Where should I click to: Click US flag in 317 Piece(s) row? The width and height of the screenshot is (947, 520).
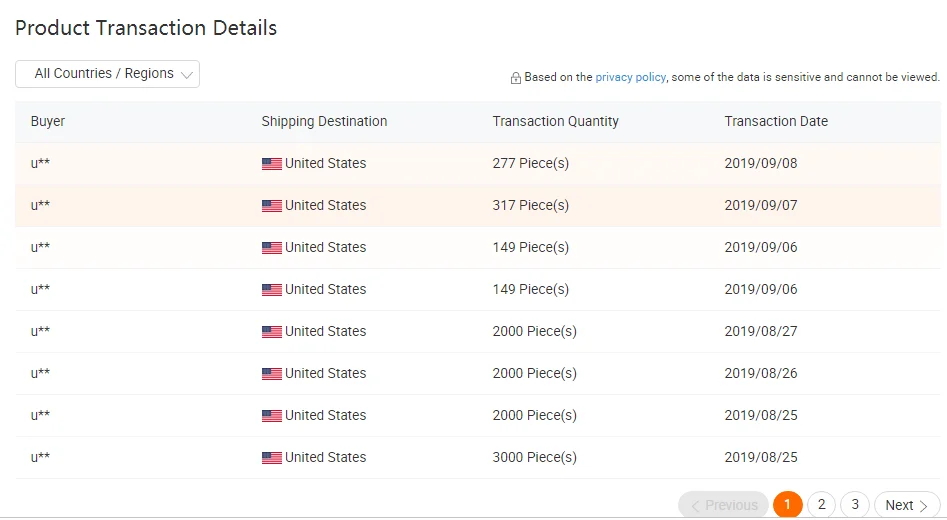click(x=272, y=206)
